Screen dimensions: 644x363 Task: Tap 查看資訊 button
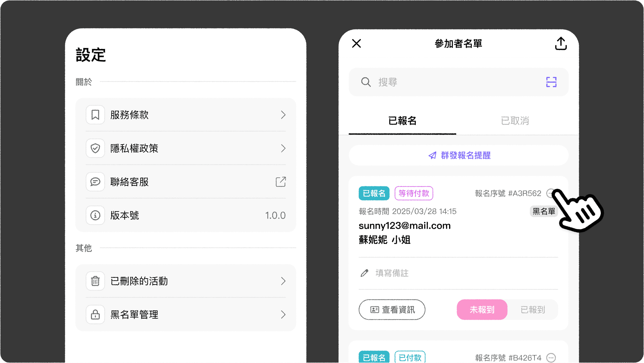392,309
